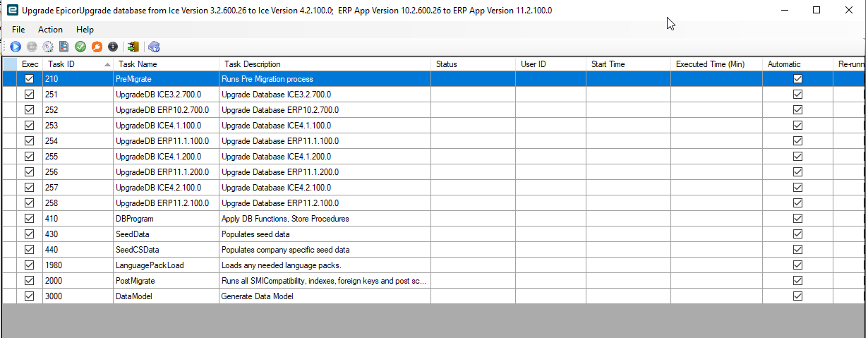Click the Re-run column header

[x=850, y=64]
